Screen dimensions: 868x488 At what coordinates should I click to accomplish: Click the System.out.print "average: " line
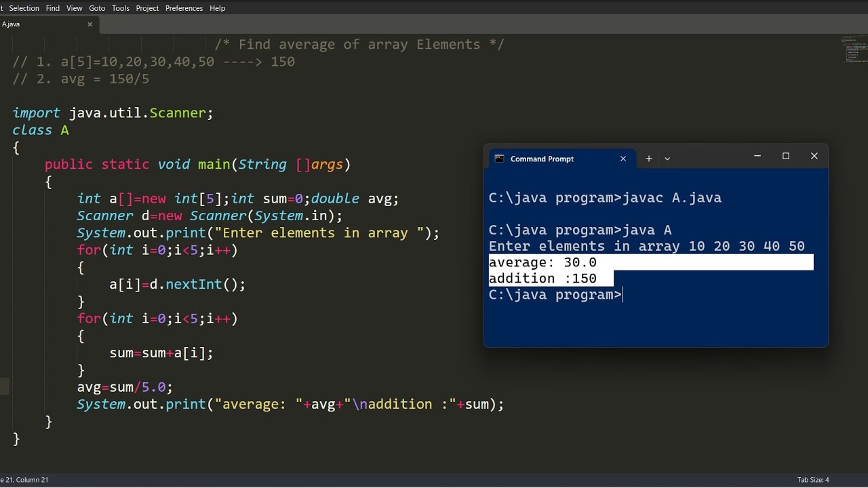(x=290, y=405)
